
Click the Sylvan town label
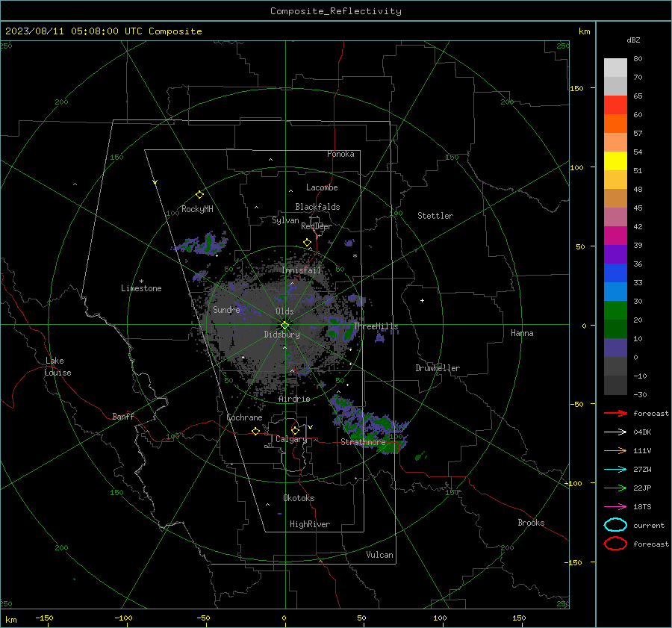point(285,220)
